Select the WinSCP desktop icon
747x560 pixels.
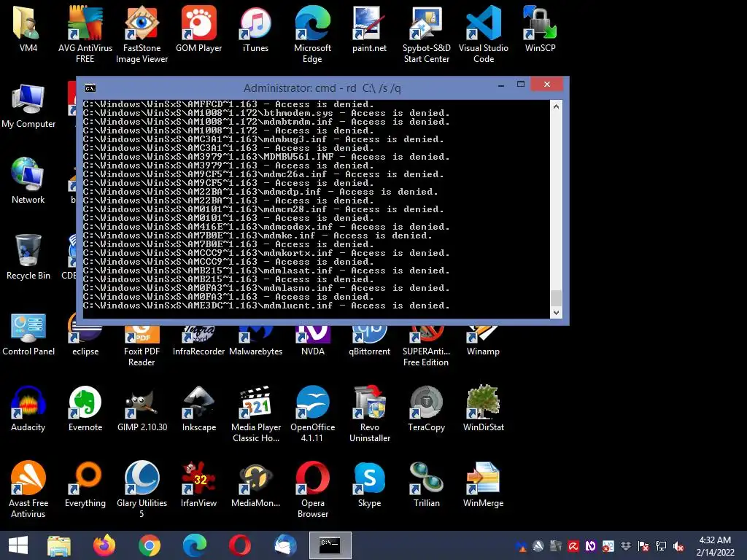[x=540, y=28]
